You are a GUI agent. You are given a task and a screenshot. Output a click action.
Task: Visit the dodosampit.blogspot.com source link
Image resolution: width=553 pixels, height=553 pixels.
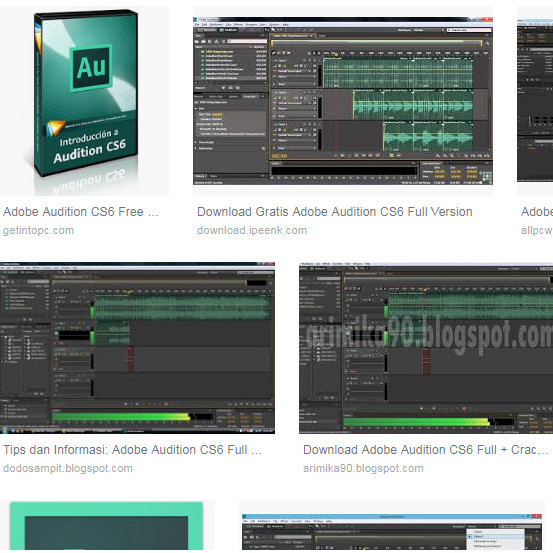coord(68,468)
